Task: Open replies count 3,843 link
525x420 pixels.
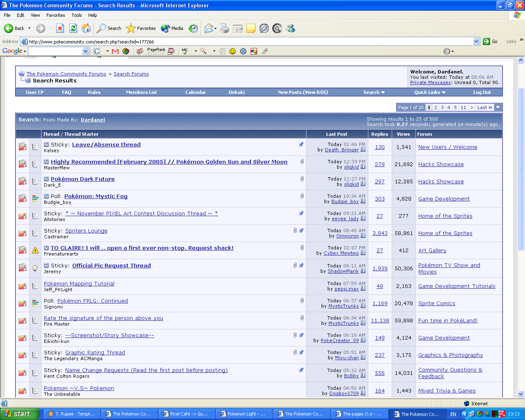Action: [x=380, y=233]
